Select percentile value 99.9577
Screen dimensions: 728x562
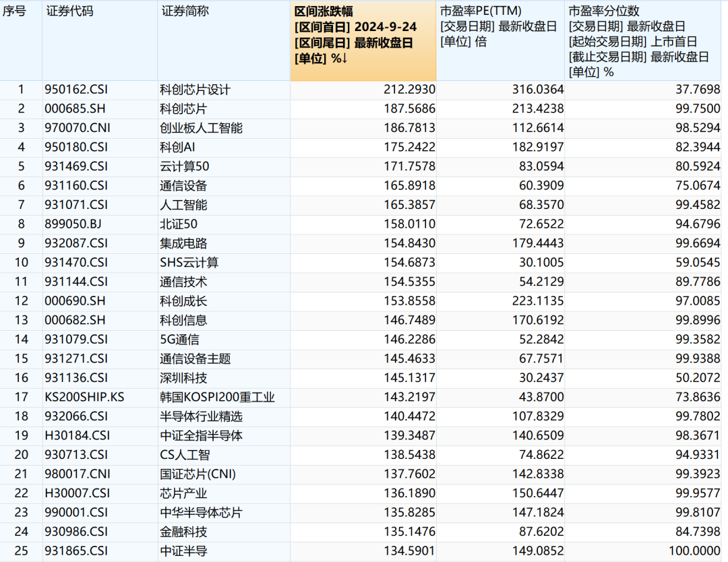click(x=698, y=493)
